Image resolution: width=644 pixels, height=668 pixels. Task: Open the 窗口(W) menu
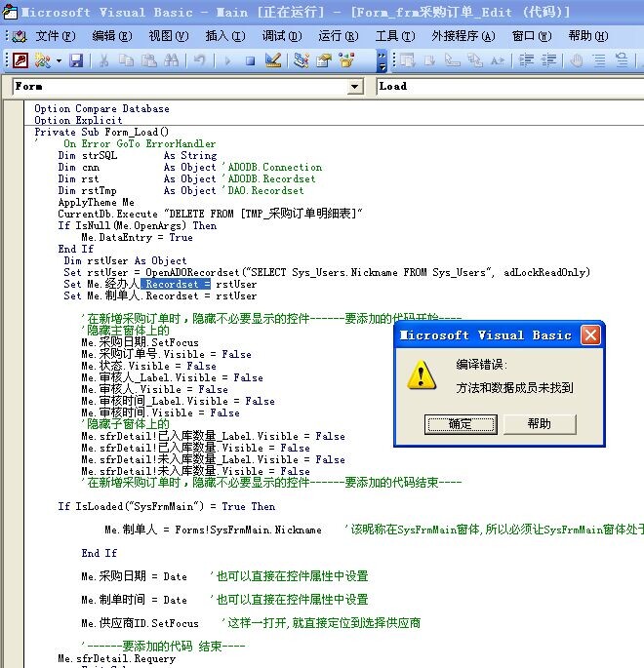point(532,36)
